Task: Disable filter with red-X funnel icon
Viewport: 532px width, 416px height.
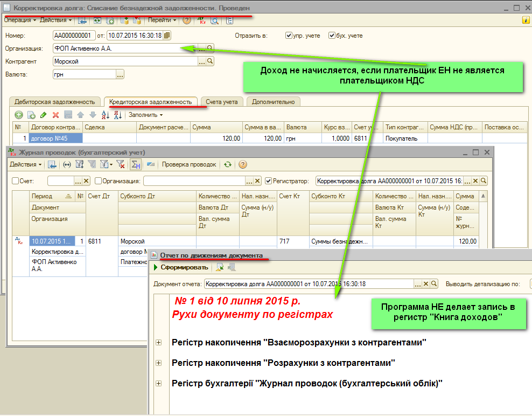Action: (121, 165)
